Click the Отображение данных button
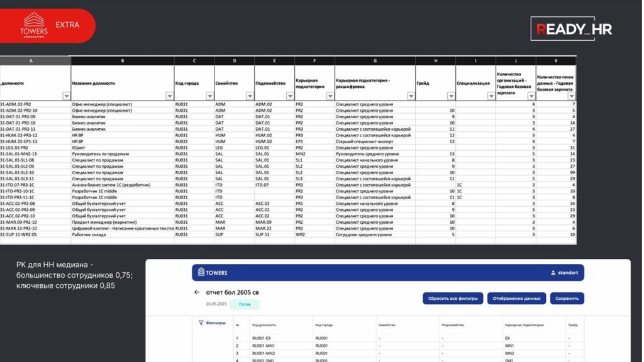The image size is (644, 362). (x=516, y=299)
